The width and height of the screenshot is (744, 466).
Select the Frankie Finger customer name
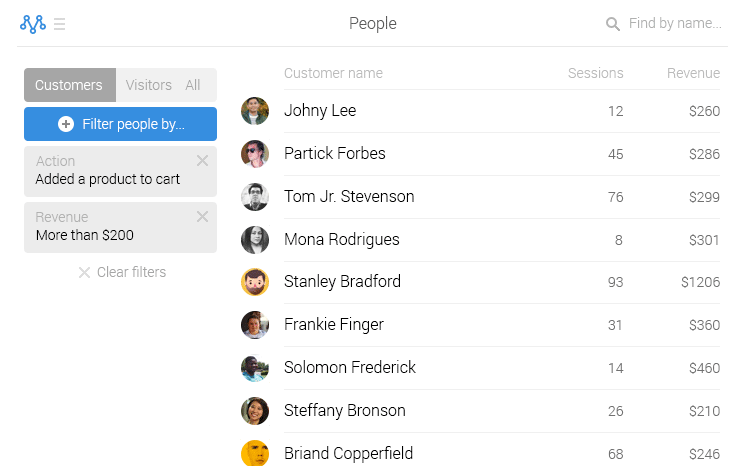click(334, 324)
